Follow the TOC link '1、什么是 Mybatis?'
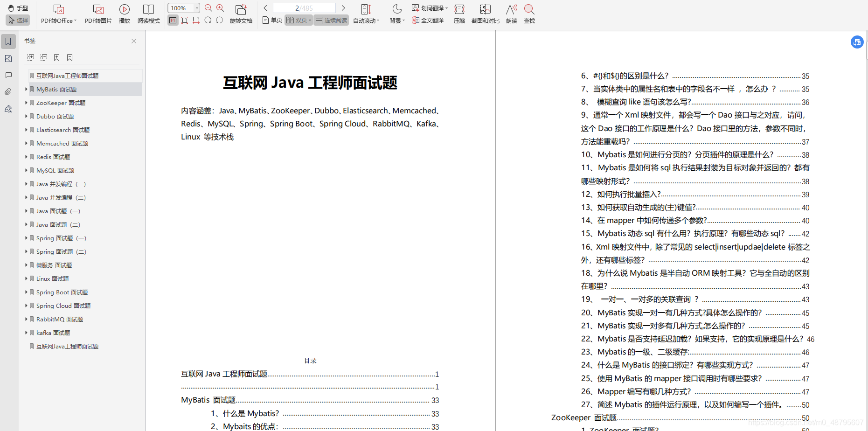The height and width of the screenshot is (431, 868). pos(325,413)
